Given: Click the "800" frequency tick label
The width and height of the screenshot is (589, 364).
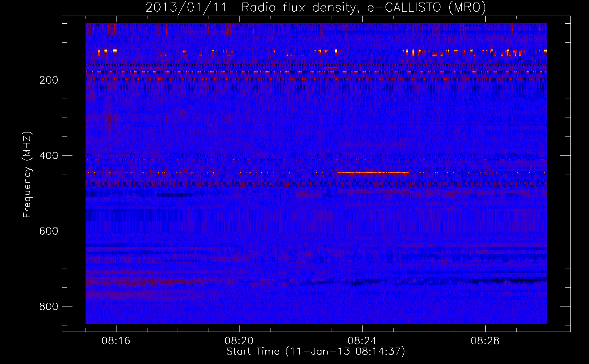Looking at the screenshot, I should coord(49,306).
